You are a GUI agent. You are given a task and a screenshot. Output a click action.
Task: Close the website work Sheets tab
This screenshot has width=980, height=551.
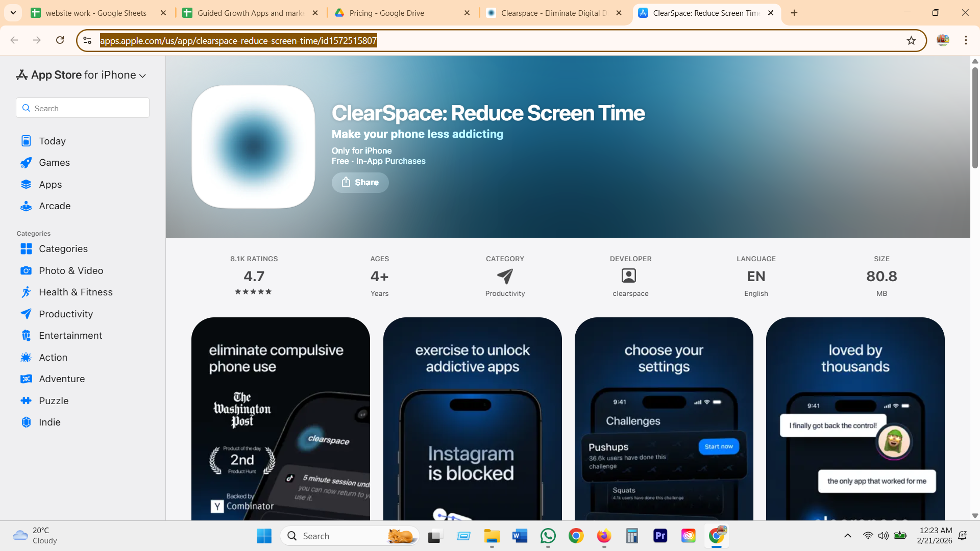pyautogui.click(x=163, y=13)
